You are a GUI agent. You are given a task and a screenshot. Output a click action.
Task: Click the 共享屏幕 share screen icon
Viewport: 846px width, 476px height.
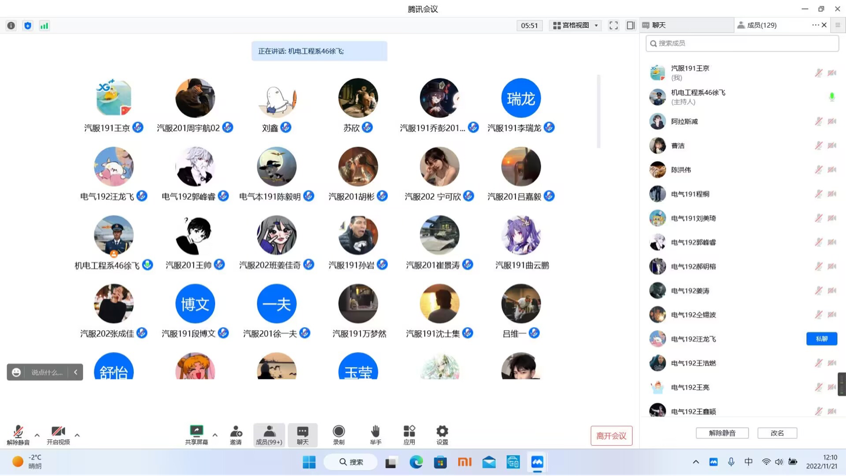(196, 434)
